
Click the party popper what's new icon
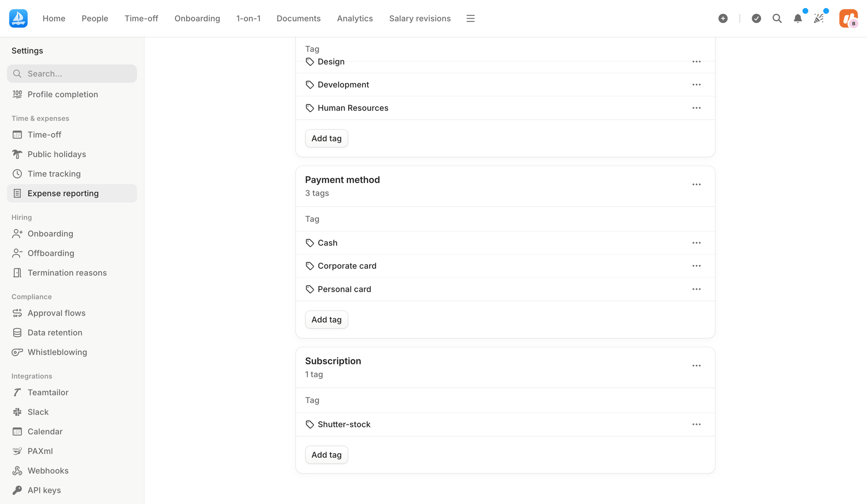(x=819, y=18)
